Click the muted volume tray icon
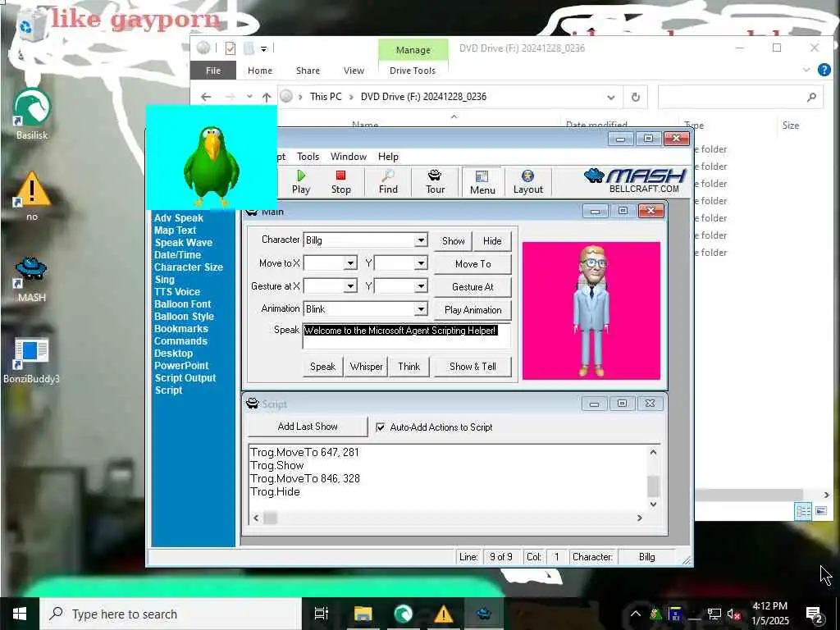 pyautogui.click(x=734, y=614)
